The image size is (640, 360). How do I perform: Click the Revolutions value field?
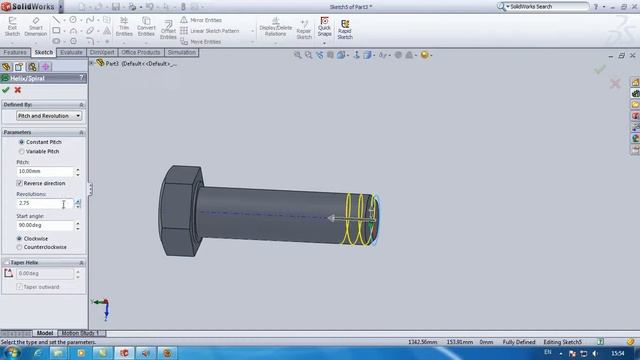tap(45, 203)
